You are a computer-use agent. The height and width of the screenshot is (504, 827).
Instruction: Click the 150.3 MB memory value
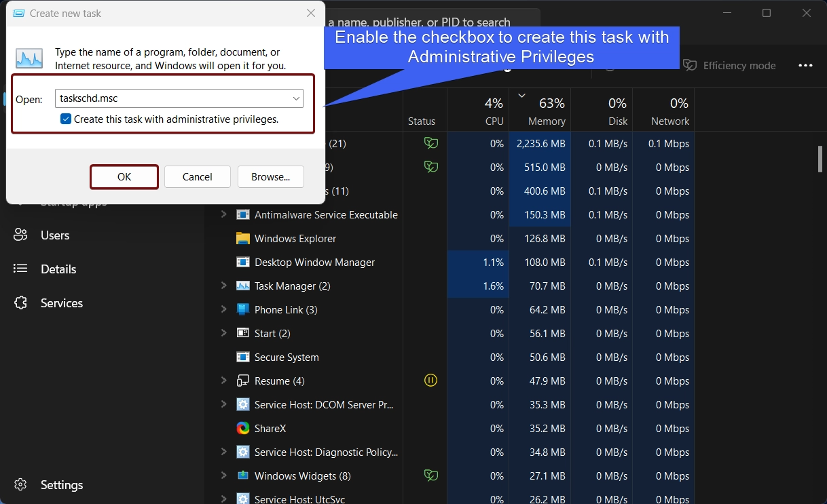(545, 215)
